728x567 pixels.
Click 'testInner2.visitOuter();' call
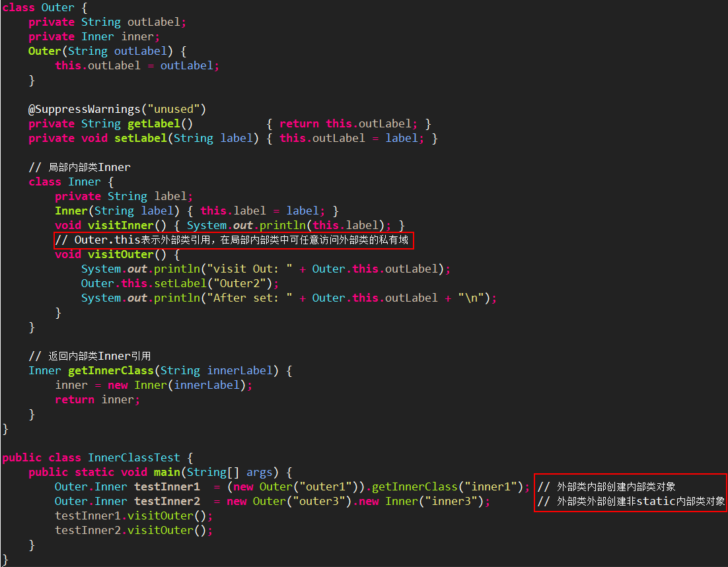coord(133,530)
